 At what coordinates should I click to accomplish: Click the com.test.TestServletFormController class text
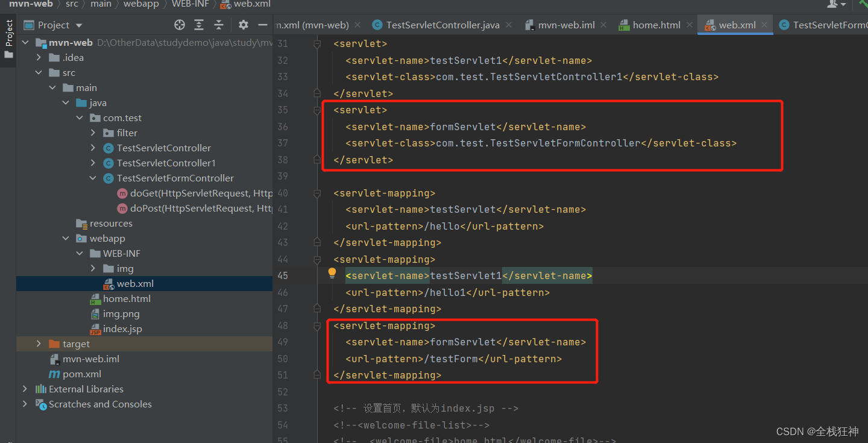point(538,143)
